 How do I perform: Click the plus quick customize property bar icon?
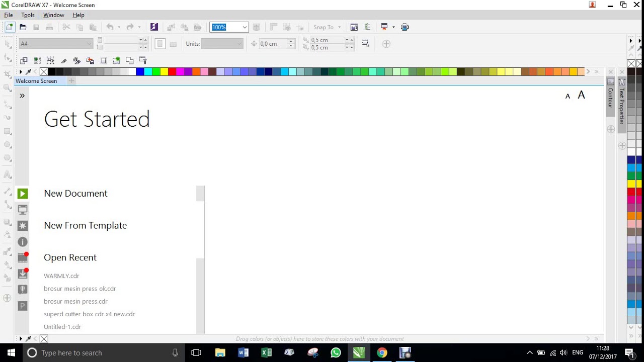386,44
